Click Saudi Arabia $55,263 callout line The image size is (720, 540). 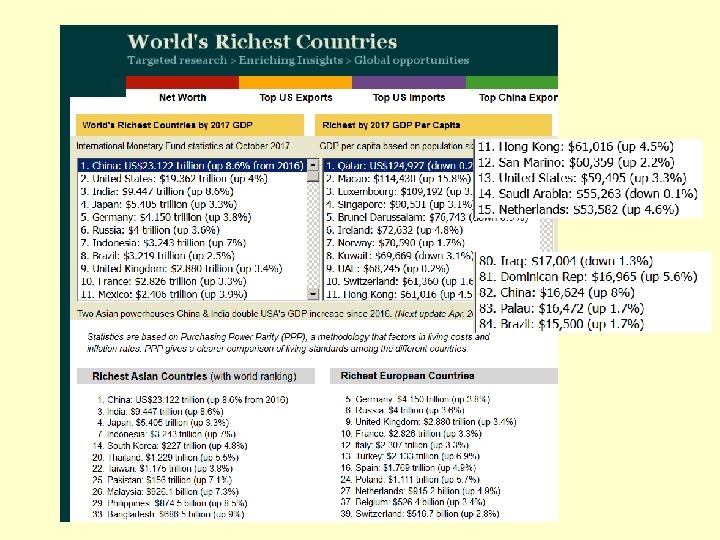pos(588,193)
